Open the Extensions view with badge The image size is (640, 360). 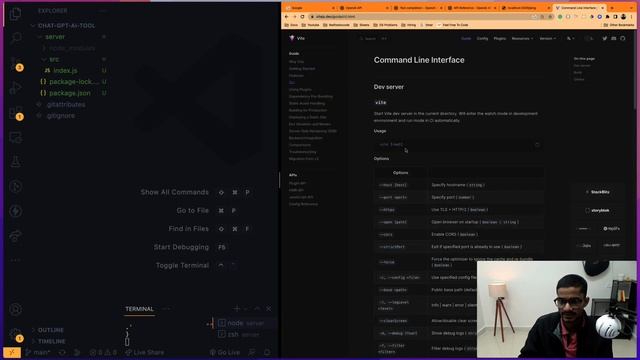16,113
